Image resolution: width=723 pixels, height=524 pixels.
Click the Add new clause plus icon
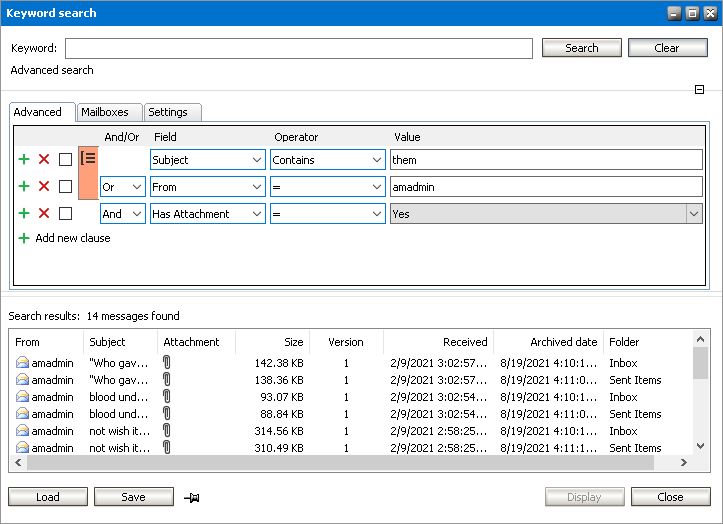tap(24, 238)
